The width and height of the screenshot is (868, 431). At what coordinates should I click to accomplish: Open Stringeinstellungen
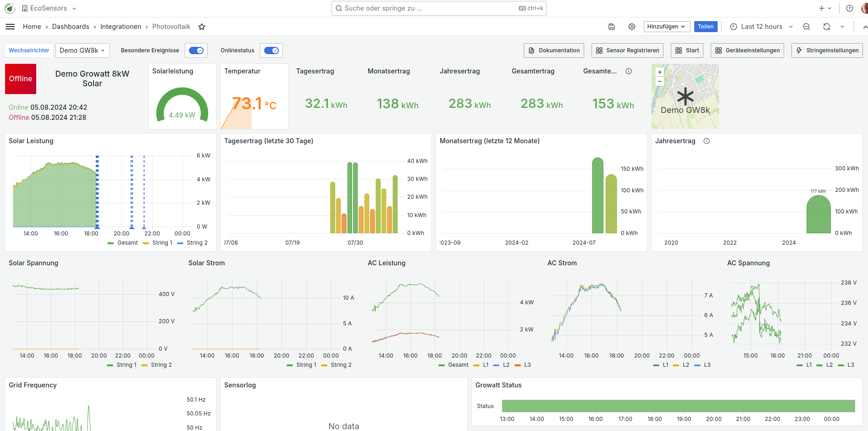tap(827, 50)
